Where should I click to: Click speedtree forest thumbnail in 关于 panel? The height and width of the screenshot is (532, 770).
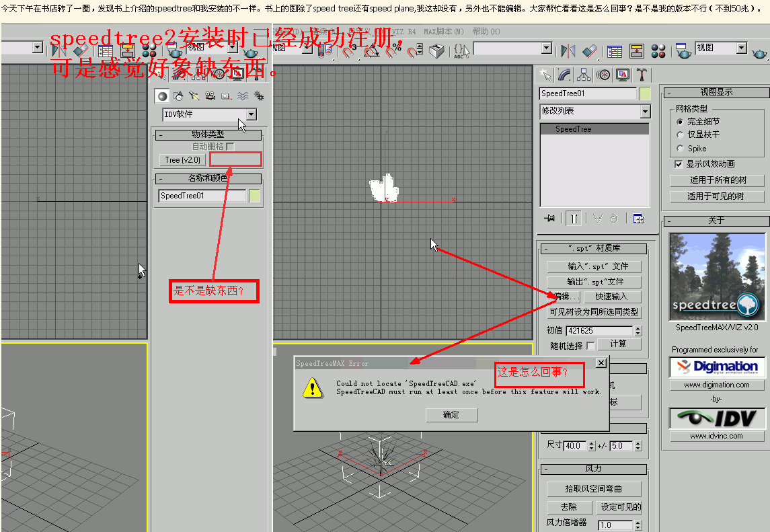[x=717, y=278]
